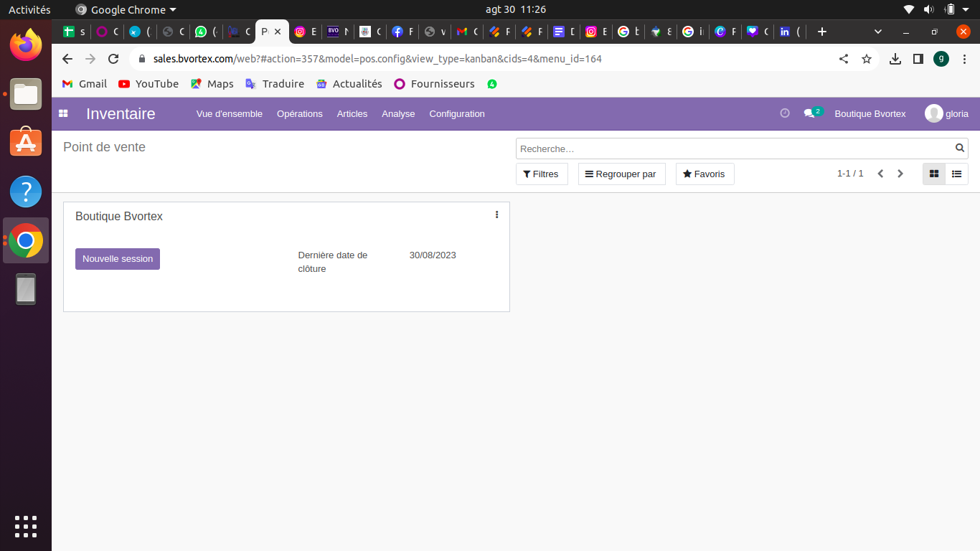The width and height of the screenshot is (980, 551).
Task: Click the activities clock icon
Action: point(785,113)
